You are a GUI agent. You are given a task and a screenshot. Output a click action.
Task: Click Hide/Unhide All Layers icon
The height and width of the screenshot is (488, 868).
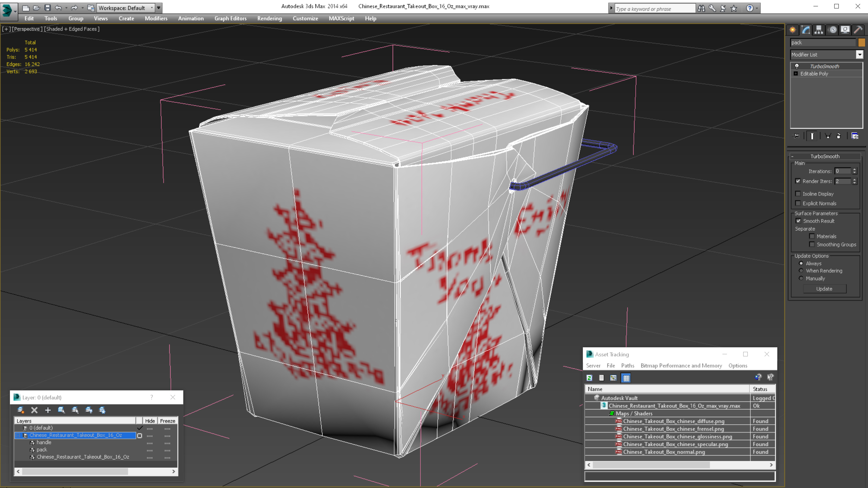(x=89, y=410)
